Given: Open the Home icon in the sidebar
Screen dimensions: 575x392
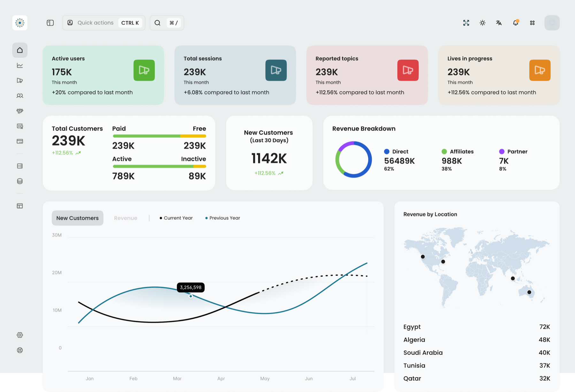Looking at the screenshot, I should (20, 50).
